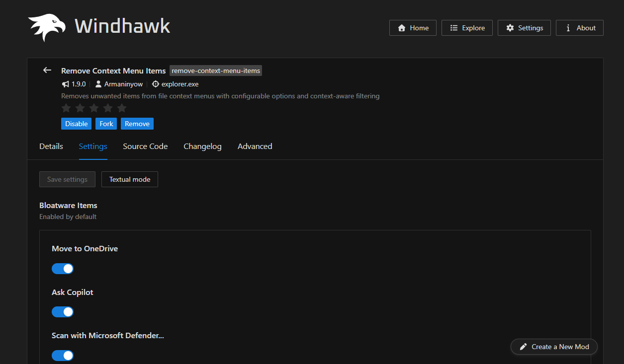624x364 pixels.
Task: Switch to Textual mode
Action: 130,179
